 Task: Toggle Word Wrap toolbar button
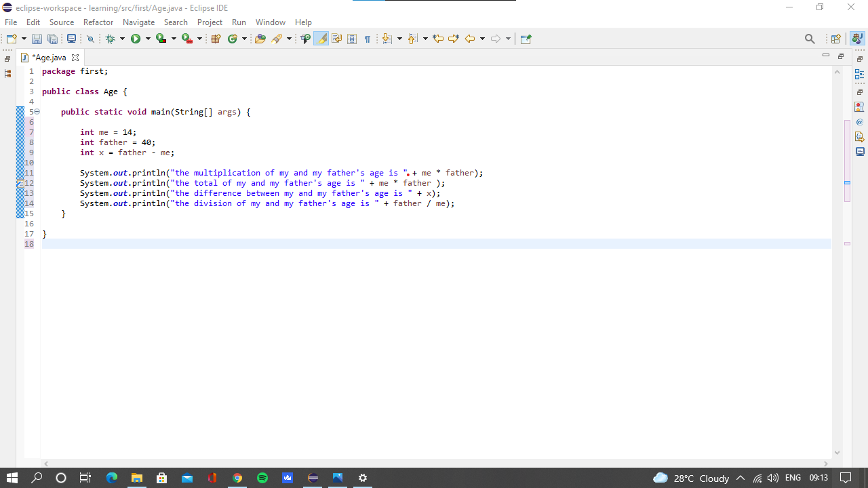(x=336, y=39)
